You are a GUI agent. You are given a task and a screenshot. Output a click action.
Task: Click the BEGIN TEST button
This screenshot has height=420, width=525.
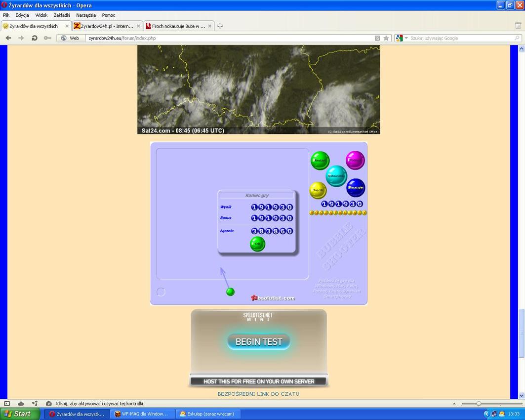[259, 341]
